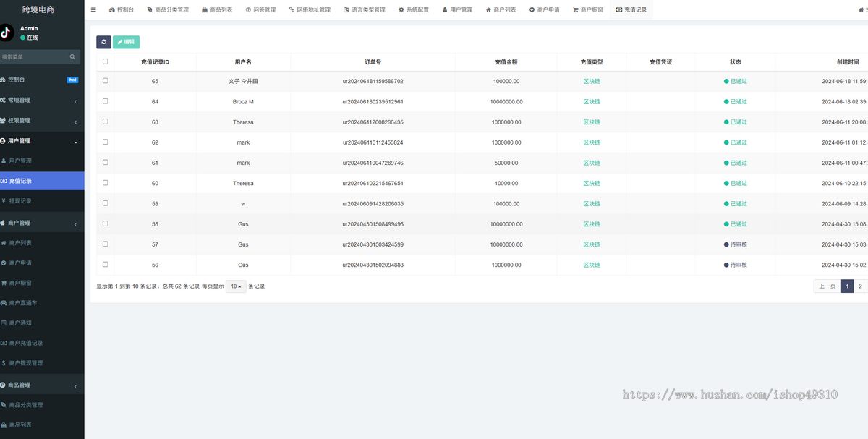Click the username Broca M
This screenshot has height=439, width=868.
[243, 101]
